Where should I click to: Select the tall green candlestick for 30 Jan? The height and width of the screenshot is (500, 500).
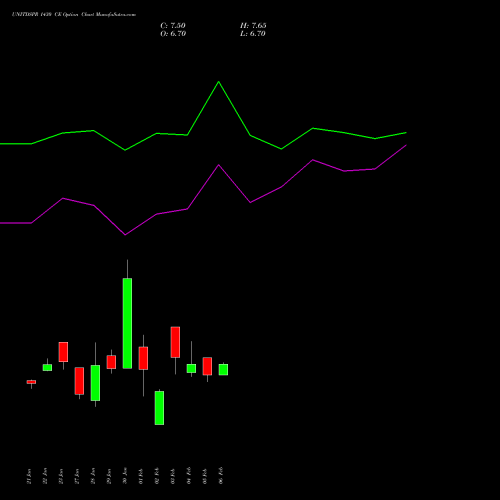127,323
